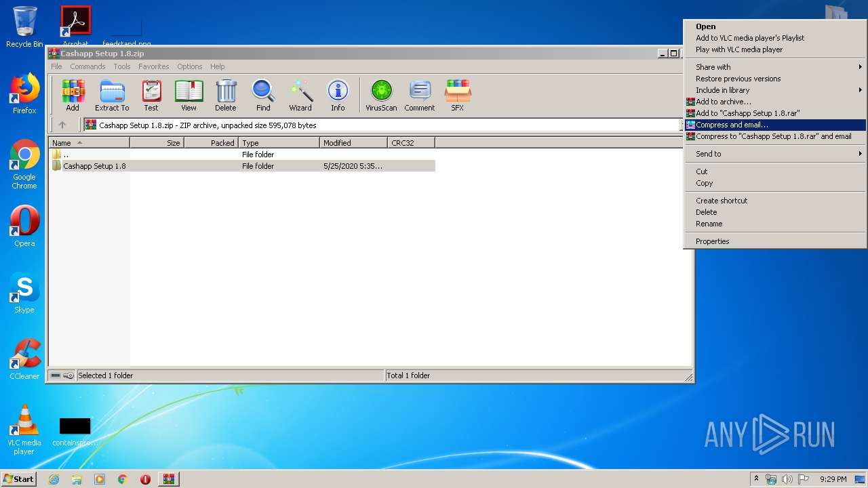Click Delete in context menu

[x=774, y=212]
